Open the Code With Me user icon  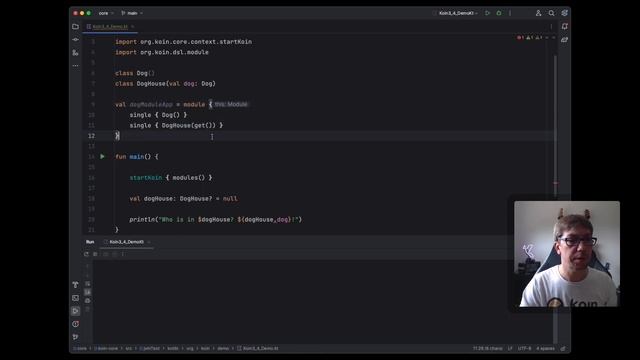pos(538,13)
